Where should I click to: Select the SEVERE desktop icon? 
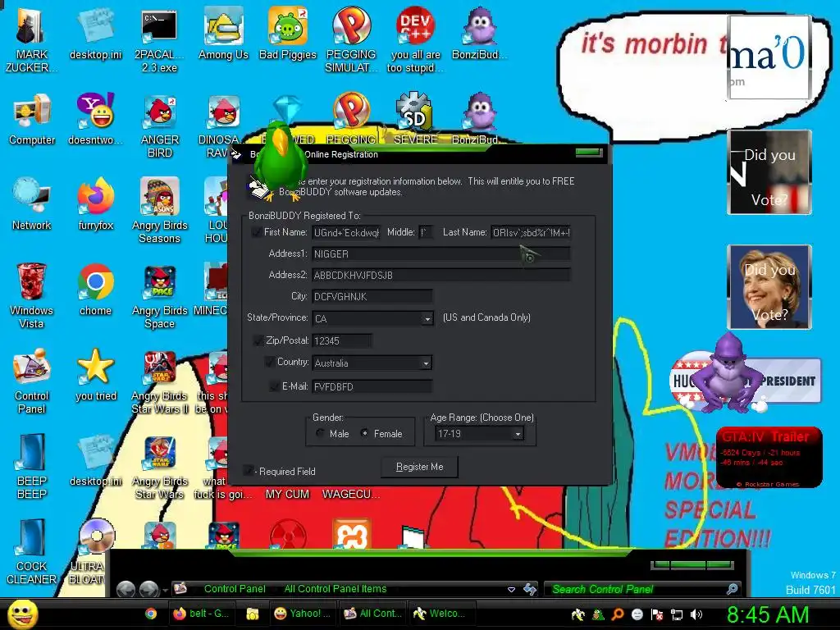tap(415, 119)
